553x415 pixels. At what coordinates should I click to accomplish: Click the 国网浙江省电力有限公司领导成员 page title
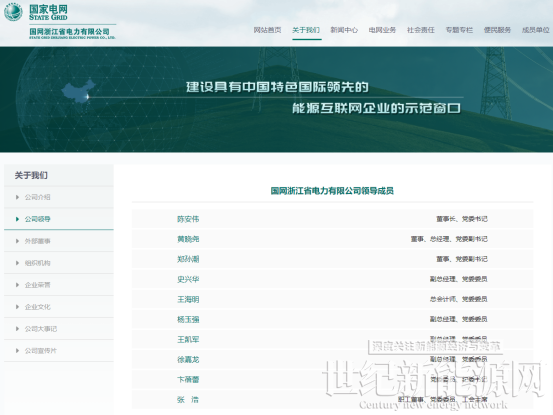[332, 191]
